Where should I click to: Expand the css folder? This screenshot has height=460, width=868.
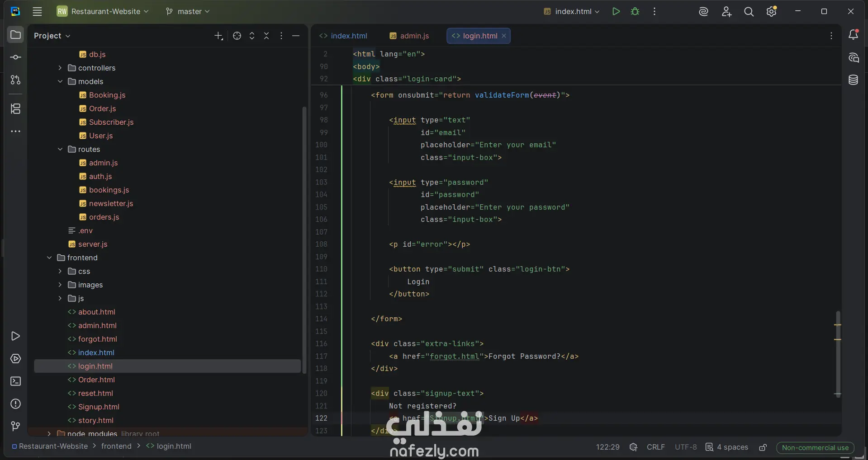[x=60, y=271]
